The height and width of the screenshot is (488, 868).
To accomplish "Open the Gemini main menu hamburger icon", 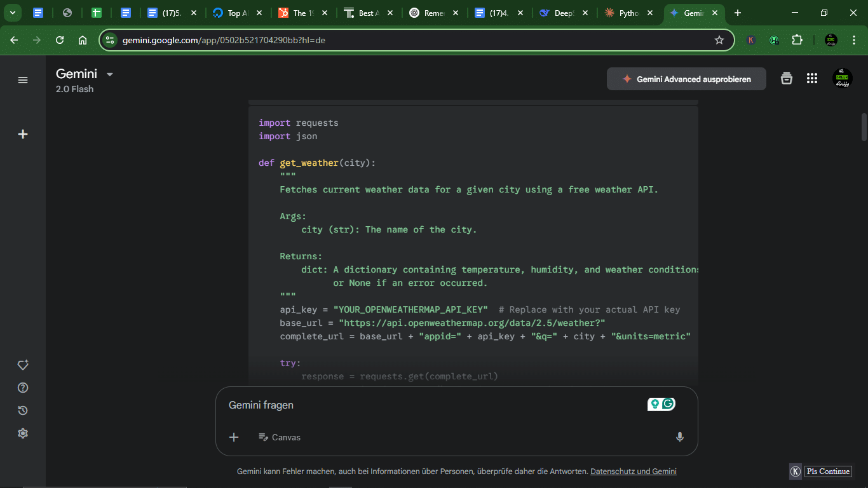I will pyautogui.click(x=23, y=80).
